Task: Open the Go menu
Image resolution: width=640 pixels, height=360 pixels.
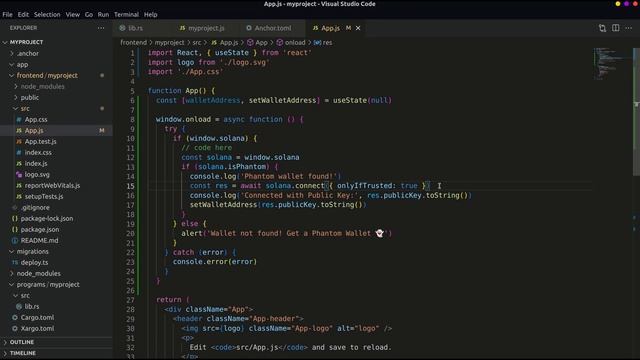Action: [x=89, y=14]
